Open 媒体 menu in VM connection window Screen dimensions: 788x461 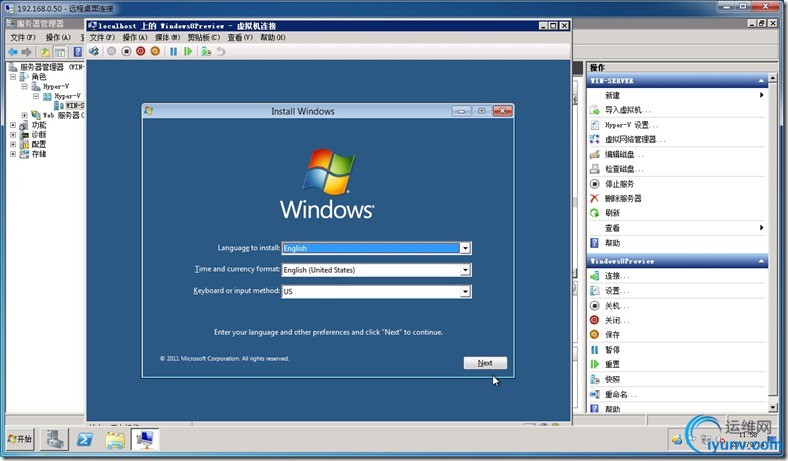point(167,38)
